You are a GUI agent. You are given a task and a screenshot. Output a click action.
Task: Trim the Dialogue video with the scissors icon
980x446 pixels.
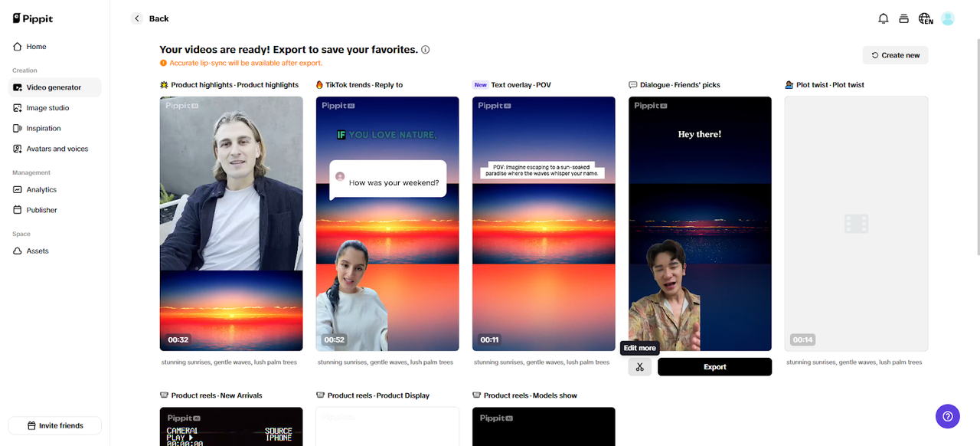point(639,366)
